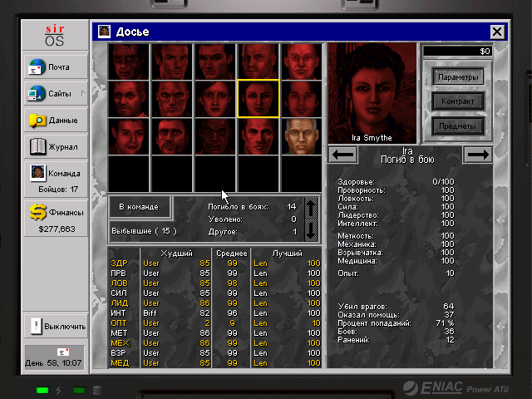Select fourth portrait in the bottom row

point(259,136)
